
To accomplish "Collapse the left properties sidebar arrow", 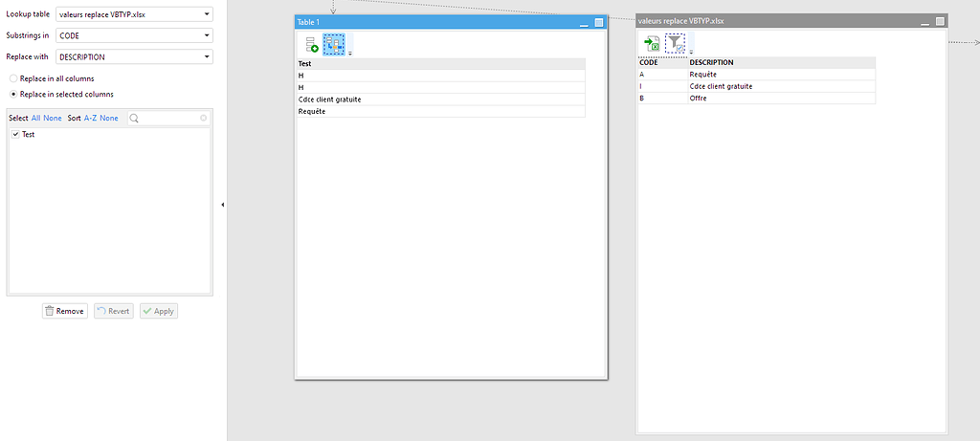I will 222,205.
